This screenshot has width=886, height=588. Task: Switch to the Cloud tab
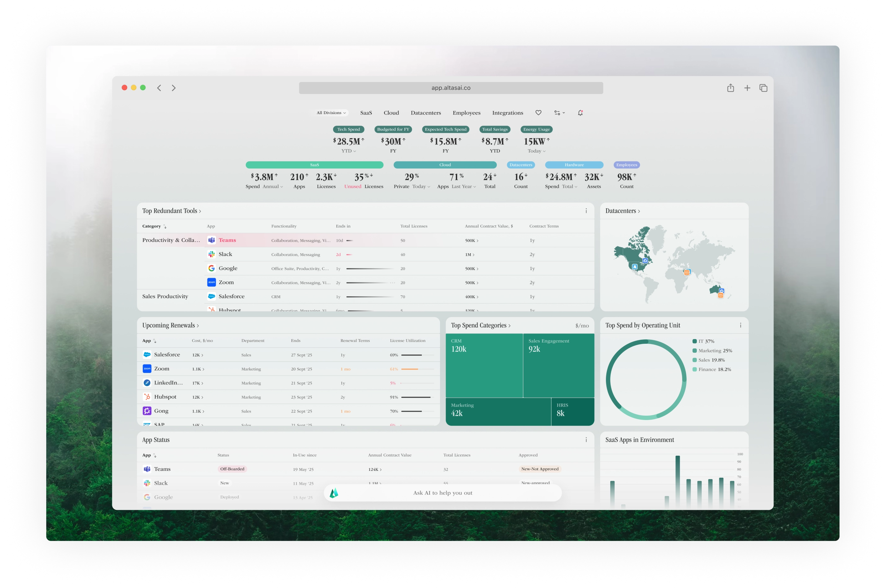[391, 113]
